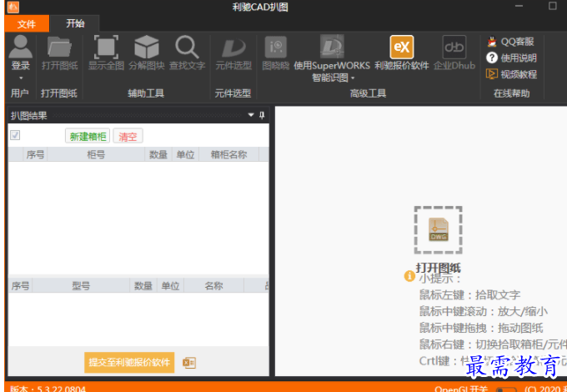The width and height of the screenshot is (567, 392).
Task: Open 使用说明 help link
Action: [x=511, y=58]
